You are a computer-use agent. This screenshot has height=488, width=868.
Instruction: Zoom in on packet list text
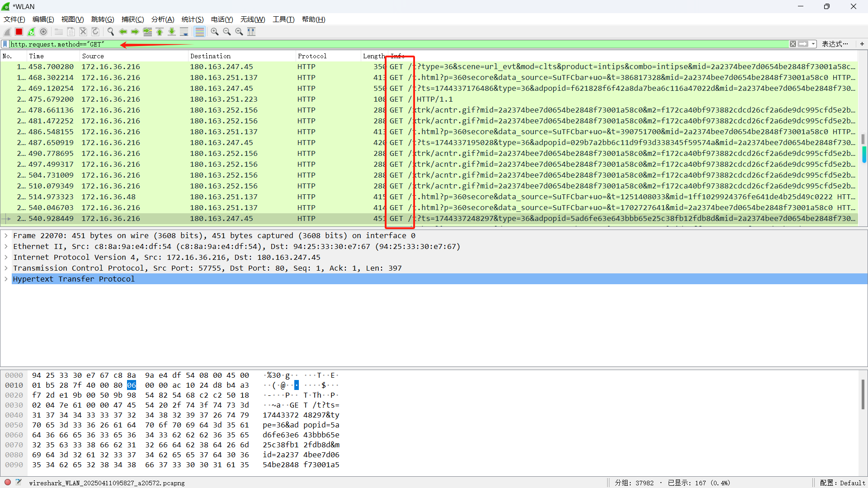tap(215, 32)
